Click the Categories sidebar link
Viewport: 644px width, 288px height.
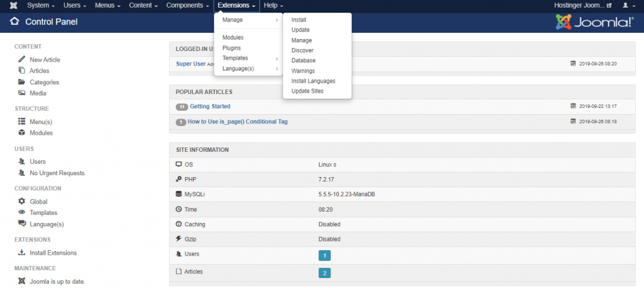[x=44, y=82]
